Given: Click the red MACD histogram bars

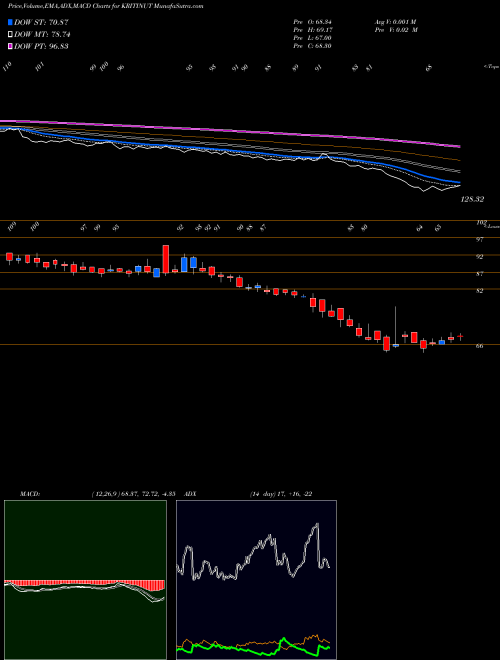Looking at the screenshot, I should tap(84, 583).
